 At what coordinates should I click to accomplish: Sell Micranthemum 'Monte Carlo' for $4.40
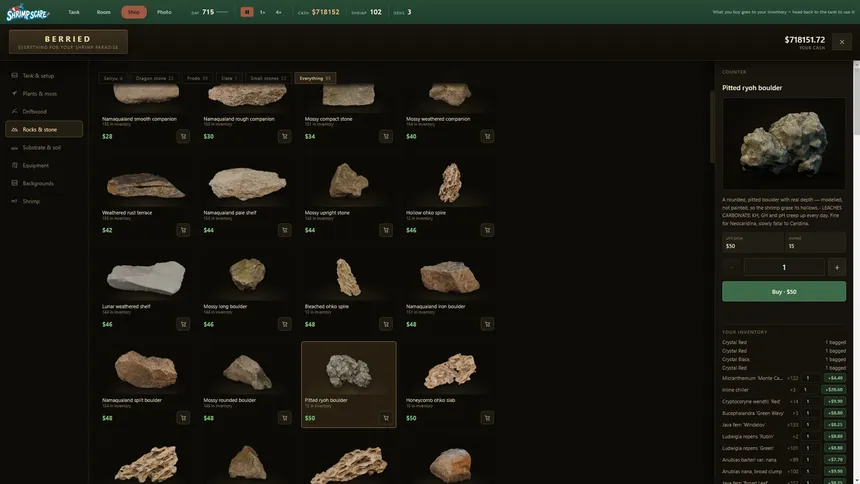tap(835, 378)
